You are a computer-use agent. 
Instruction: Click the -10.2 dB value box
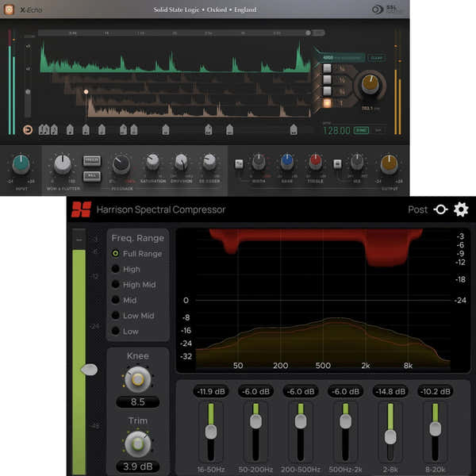436,391
